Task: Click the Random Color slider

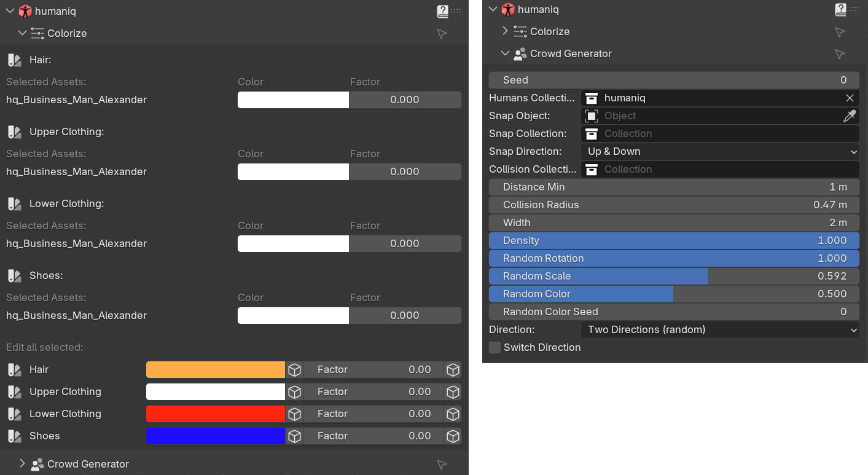Action: coord(674,294)
